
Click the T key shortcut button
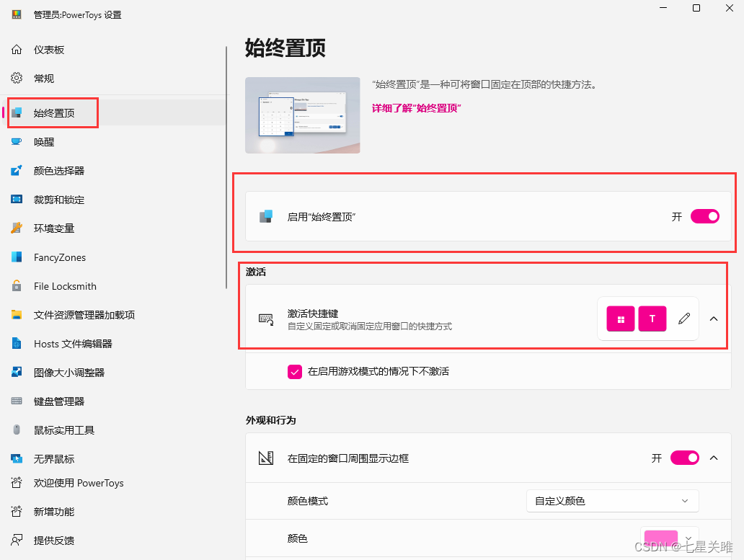tap(652, 319)
